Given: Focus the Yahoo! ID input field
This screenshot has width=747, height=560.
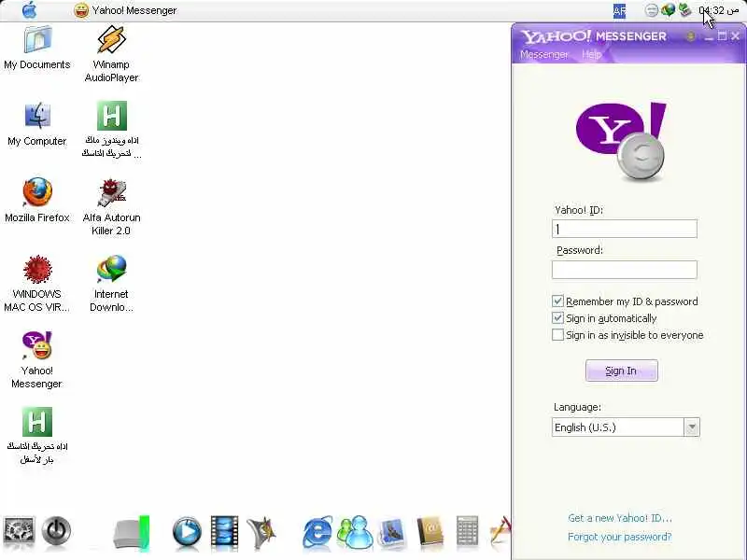Looking at the screenshot, I should 624,229.
